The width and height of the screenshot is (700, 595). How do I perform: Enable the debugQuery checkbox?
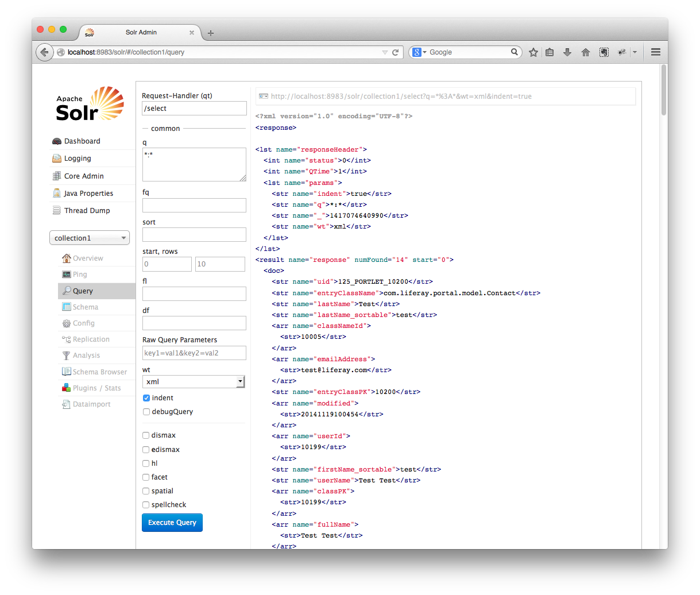click(146, 412)
